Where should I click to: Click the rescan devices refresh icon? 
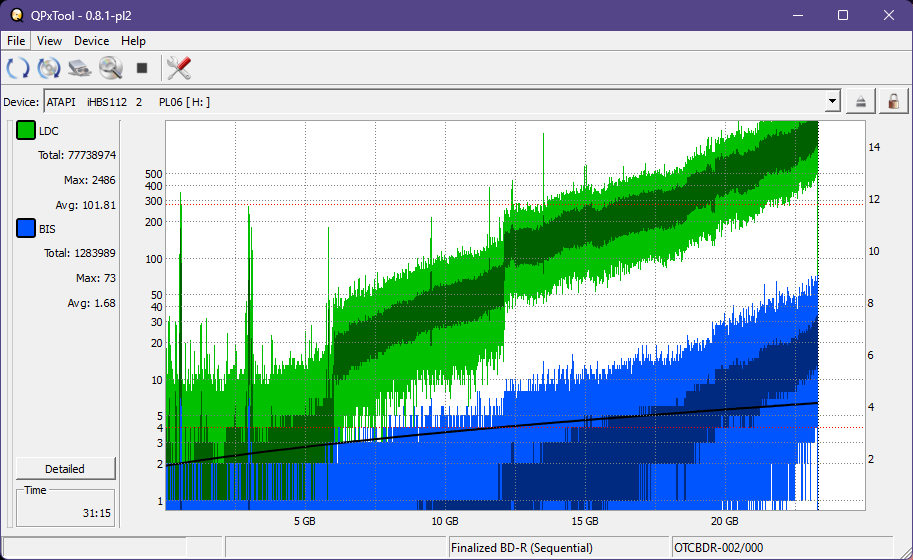[18, 68]
